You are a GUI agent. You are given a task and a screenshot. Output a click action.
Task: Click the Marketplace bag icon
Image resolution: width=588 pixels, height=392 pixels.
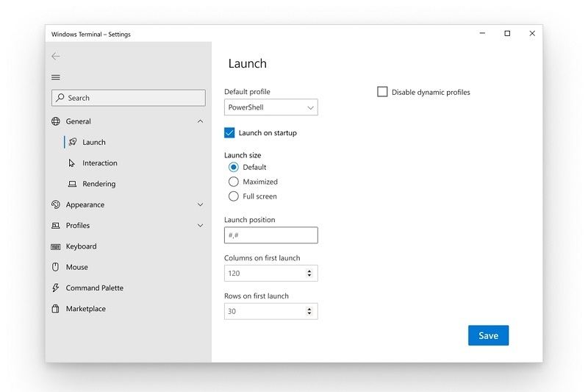coord(56,309)
